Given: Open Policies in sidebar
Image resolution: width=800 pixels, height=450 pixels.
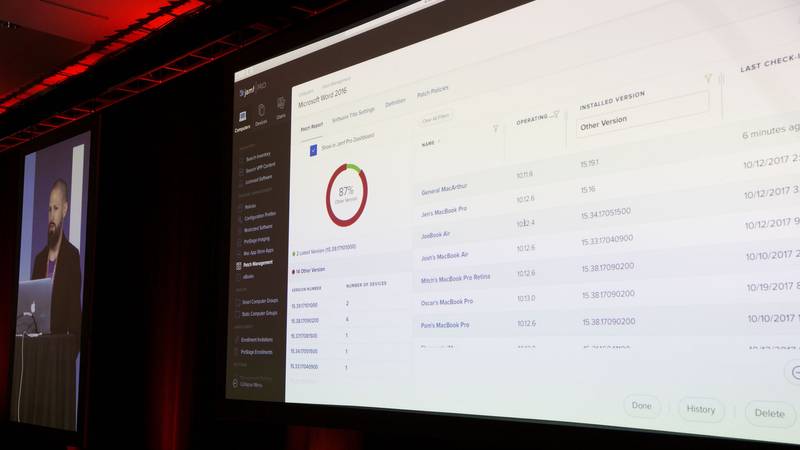Looking at the screenshot, I should pyautogui.click(x=251, y=206).
